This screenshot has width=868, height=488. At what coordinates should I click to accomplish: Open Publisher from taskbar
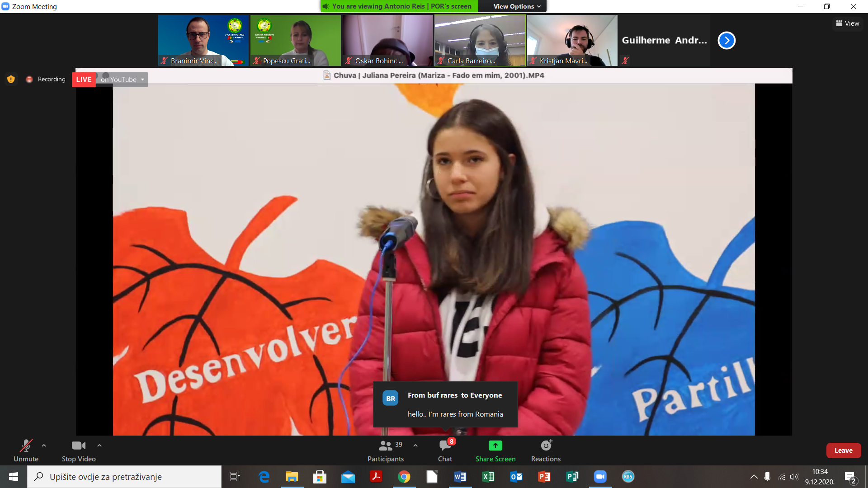tap(572, 477)
